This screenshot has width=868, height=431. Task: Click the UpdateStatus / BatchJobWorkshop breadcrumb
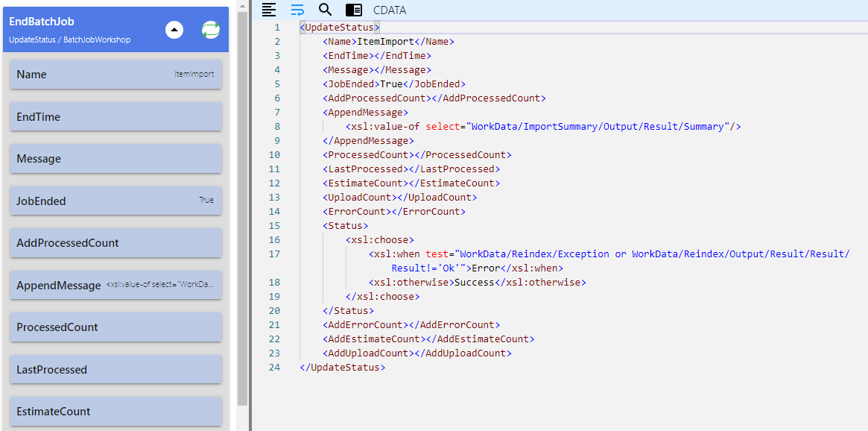tap(70, 40)
